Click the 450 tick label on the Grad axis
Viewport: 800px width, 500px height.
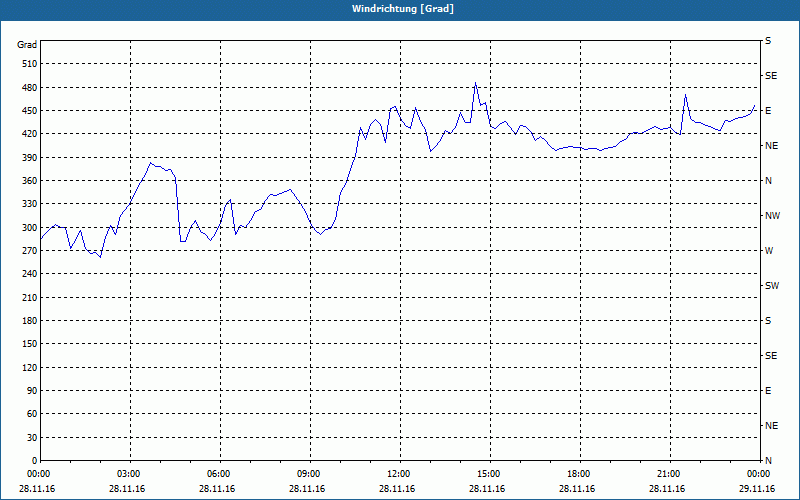30,111
